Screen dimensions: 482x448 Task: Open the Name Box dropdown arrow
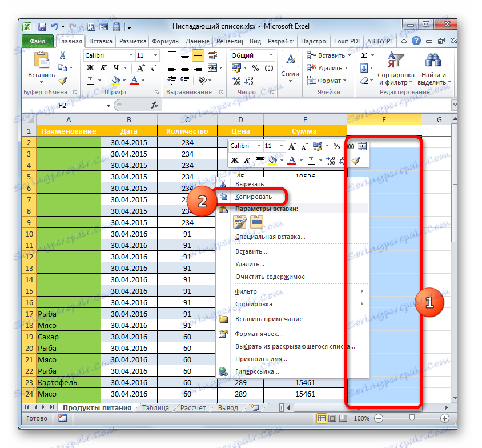click(108, 106)
